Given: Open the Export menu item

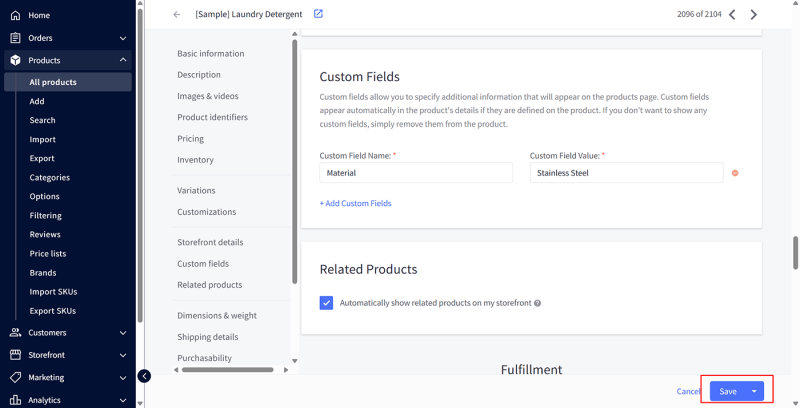Looking at the screenshot, I should [x=42, y=158].
